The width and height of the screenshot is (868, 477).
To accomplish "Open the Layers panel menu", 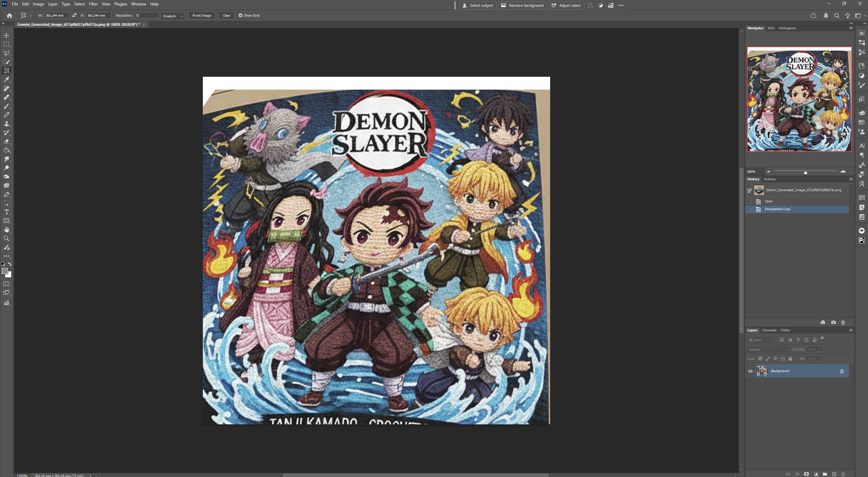I will point(851,330).
